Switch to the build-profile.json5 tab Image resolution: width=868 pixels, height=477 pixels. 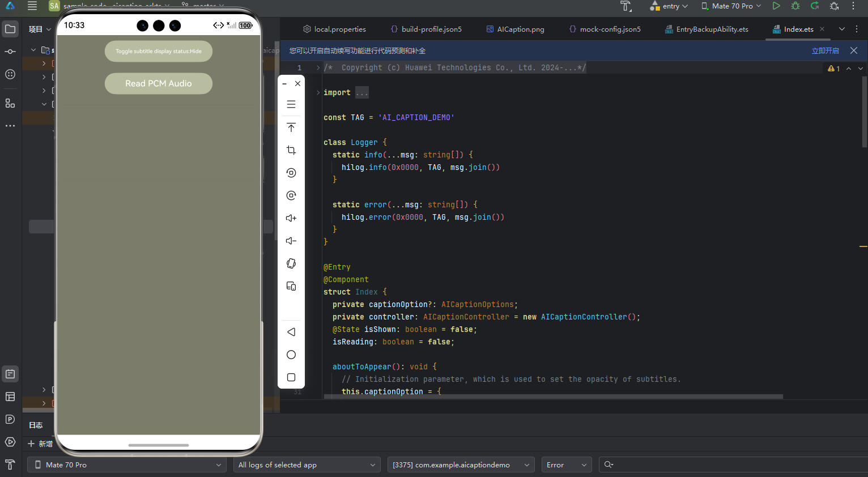pos(426,29)
